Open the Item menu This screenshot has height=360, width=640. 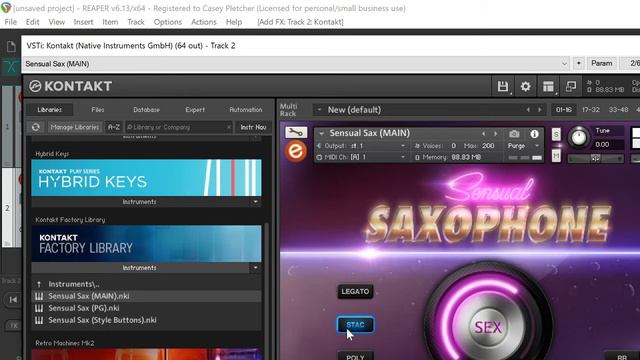tap(110, 22)
